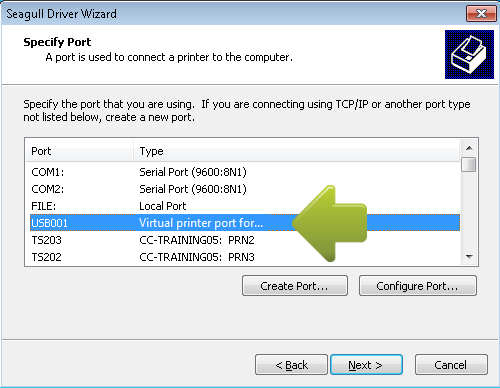Image resolution: width=500 pixels, height=388 pixels.
Task: Close the Seagull Driver Wizard window
Action: coord(481,14)
